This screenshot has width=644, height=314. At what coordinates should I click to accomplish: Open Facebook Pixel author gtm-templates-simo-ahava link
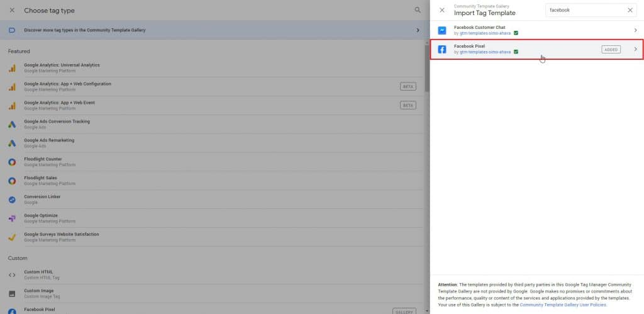coord(485,52)
